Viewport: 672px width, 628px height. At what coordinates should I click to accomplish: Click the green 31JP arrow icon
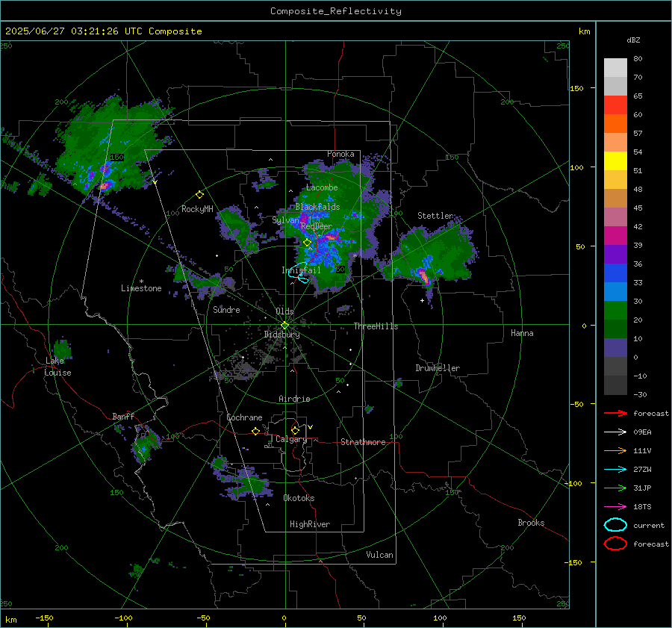(x=615, y=488)
